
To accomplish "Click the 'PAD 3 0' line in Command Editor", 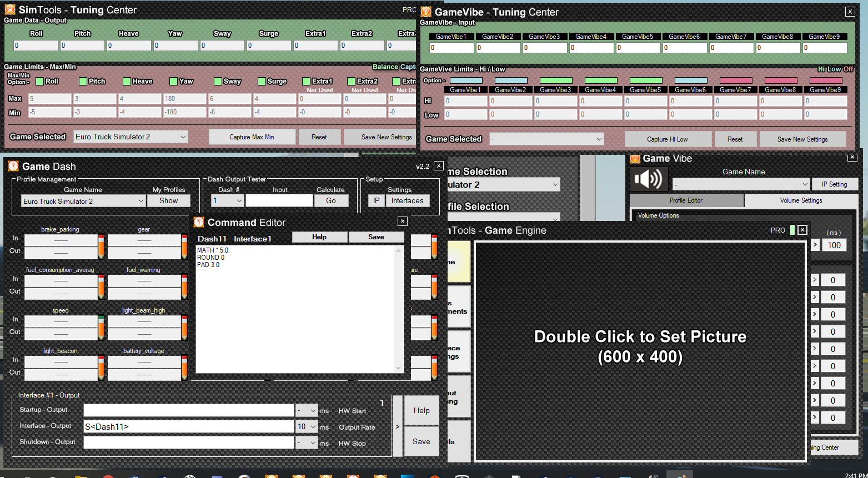I will coord(208,265).
